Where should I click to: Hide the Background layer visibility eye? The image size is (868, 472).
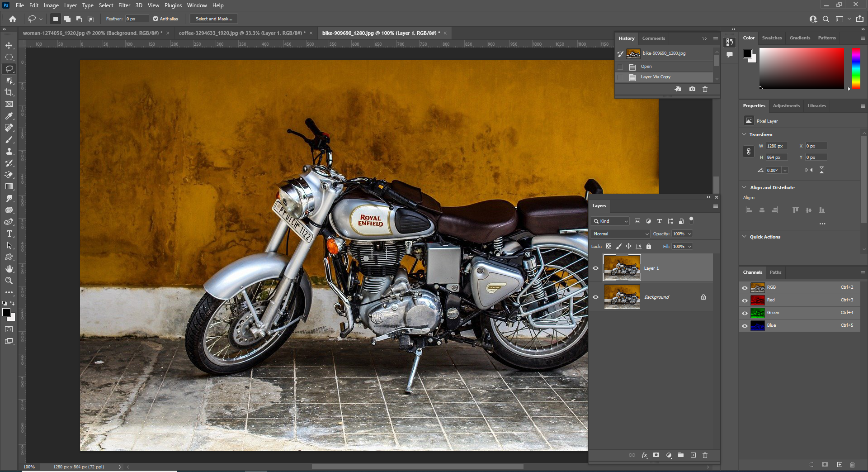click(595, 297)
